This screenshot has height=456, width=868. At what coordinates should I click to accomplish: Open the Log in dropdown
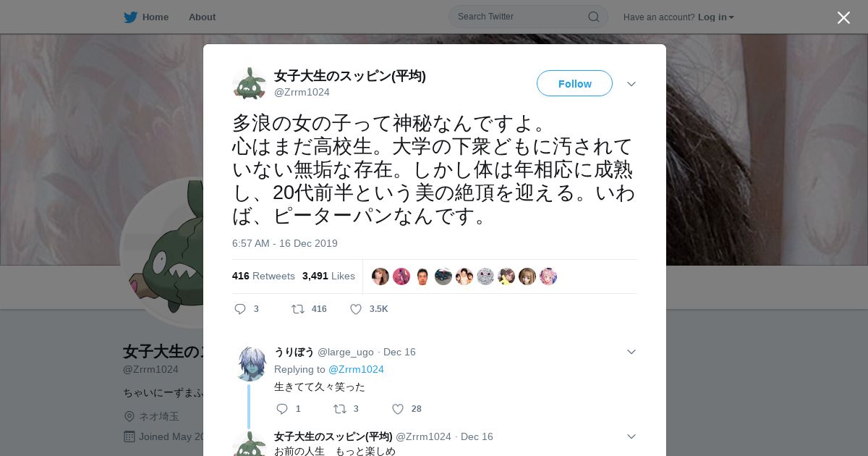point(716,17)
